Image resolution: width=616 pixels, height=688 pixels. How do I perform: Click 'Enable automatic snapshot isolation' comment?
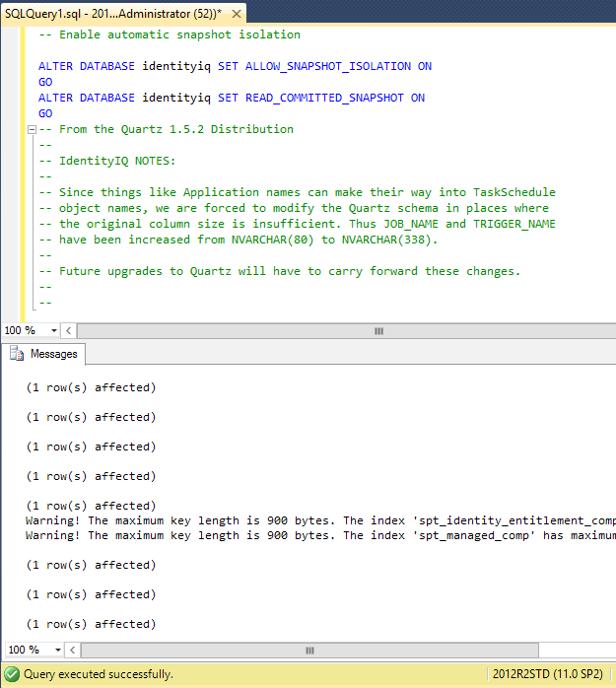coord(170,34)
